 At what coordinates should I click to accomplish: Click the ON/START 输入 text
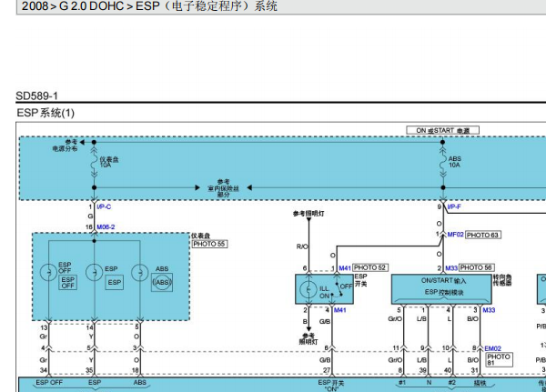pos(444,281)
